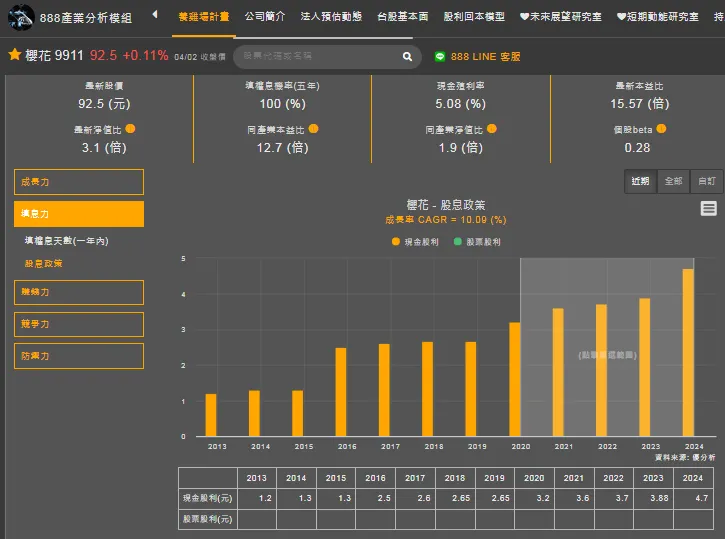Click the 2018 dividend bar
Screen dimensions: 725x539
pyautogui.click(x=428, y=389)
